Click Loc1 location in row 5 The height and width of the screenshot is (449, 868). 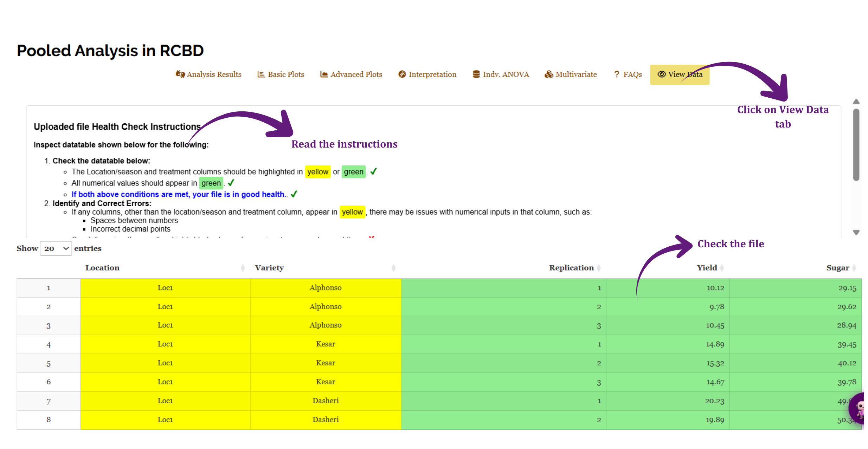pos(165,363)
